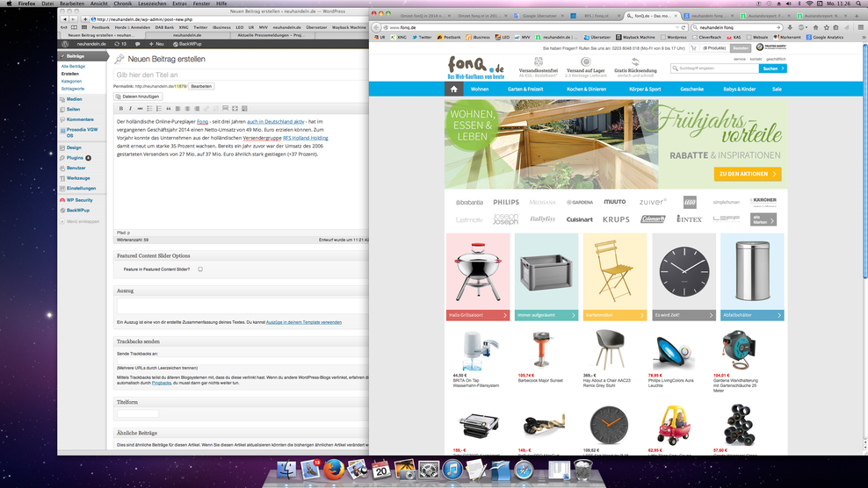Show kitchen sink toolbar row in editor
Image resolution: width=868 pixels, height=488 pixels.
click(x=244, y=109)
